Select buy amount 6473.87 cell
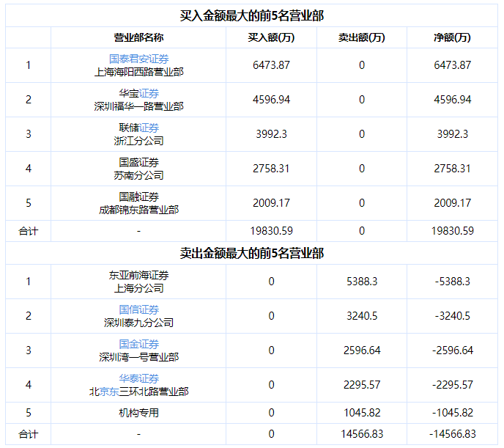The height and width of the screenshot is (448, 504). click(x=271, y=65)
